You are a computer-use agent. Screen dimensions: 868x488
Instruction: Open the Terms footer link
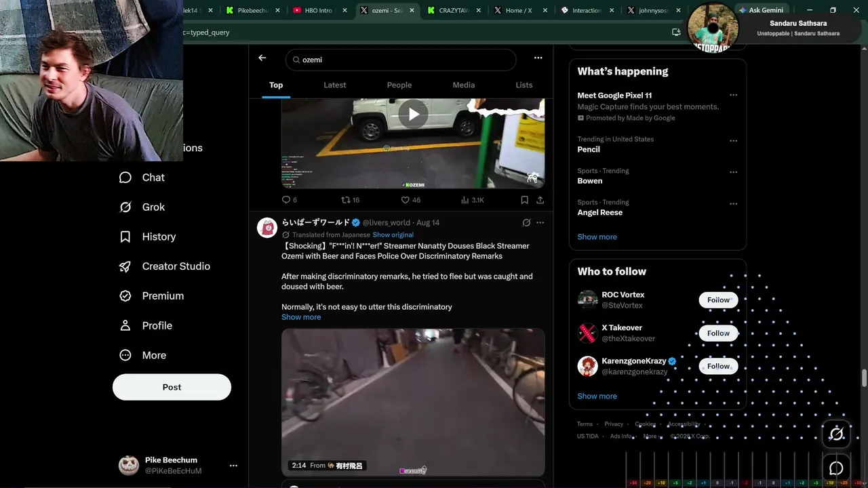pyautogui.click(x=585, y=424)
